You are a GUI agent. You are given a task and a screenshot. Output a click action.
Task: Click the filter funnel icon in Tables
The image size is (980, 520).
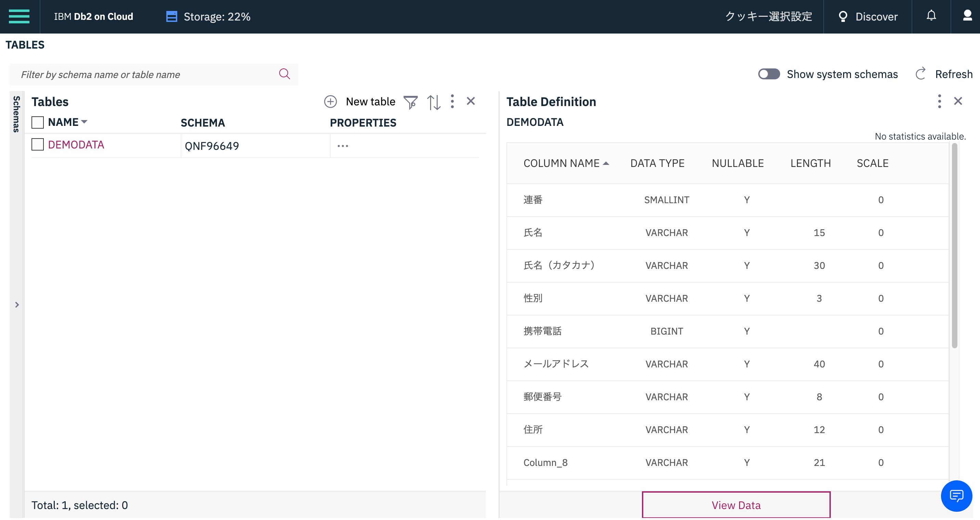click(x=410, y=102)
